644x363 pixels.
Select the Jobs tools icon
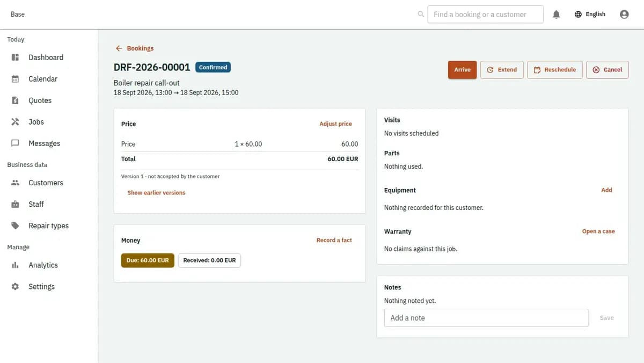pyautogui.click(x=16, y=122)
